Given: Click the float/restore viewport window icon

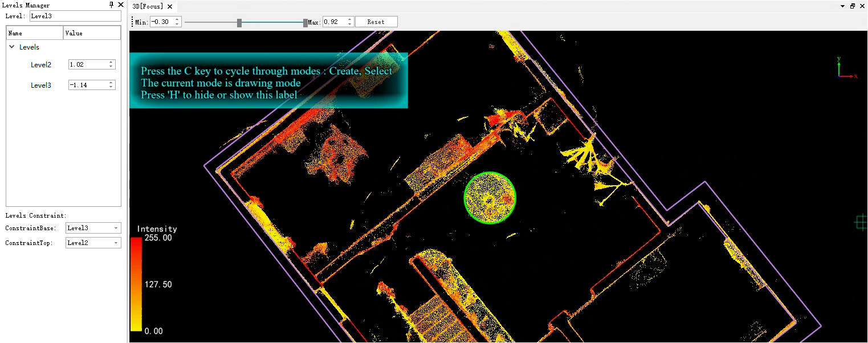Looking at the screenshot, I should (x=853, y=6).
